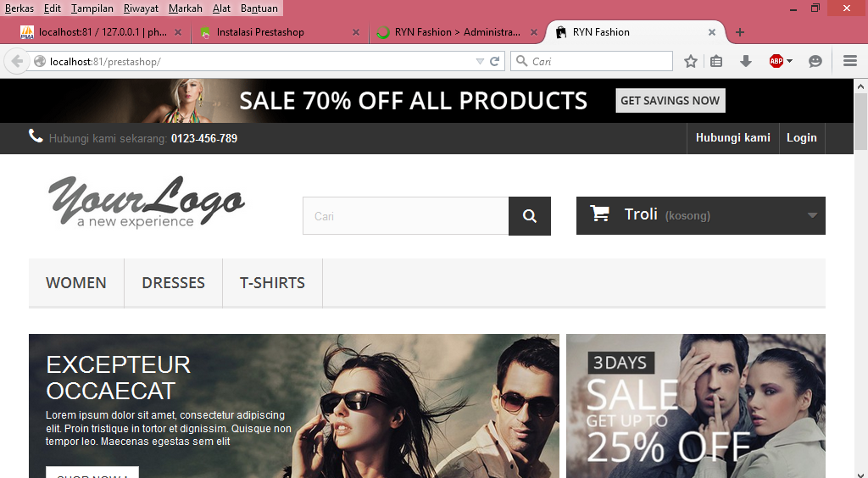Close the Instalasi Prestashop tab
Viewport: 868px width, 478px height.
[x=356, y=33]
